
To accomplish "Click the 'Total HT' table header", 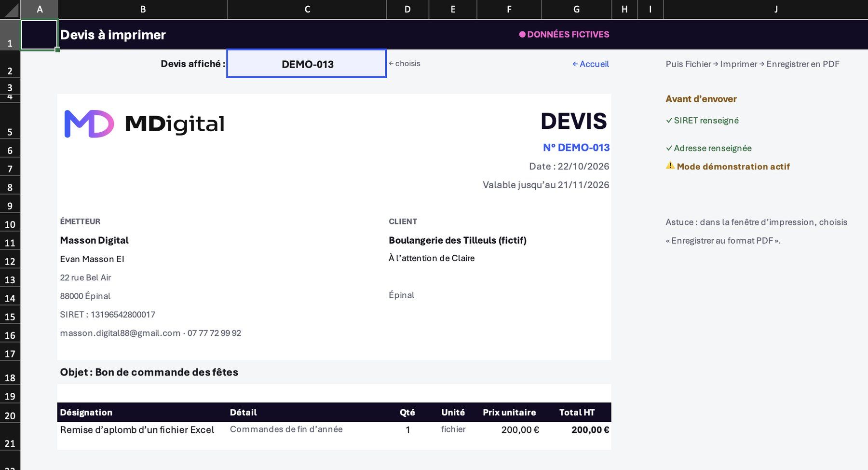I will click(x=577, y=413).
